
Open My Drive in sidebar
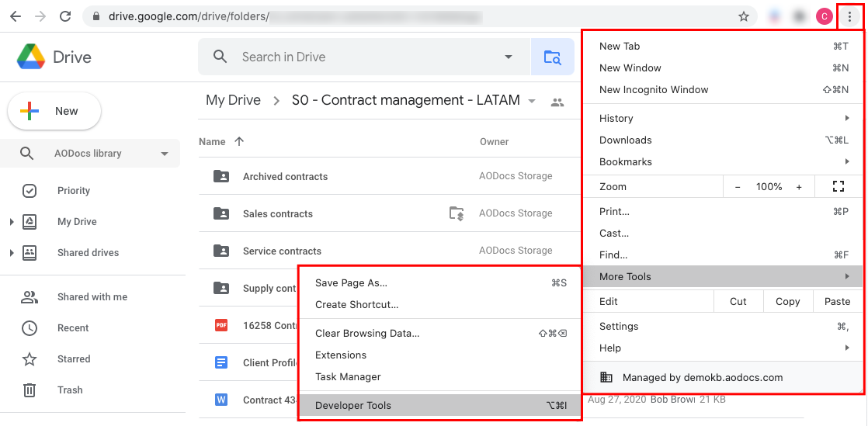[x=77, y=221]
